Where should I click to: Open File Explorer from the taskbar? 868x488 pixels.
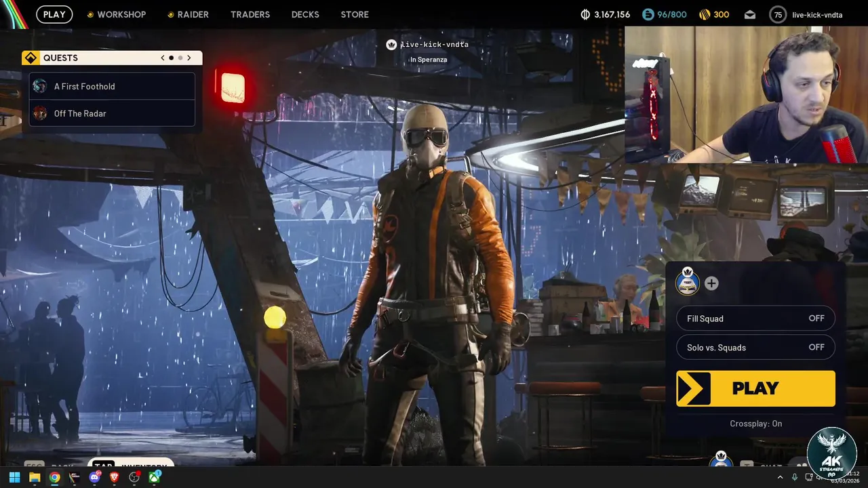click(35, 477)
